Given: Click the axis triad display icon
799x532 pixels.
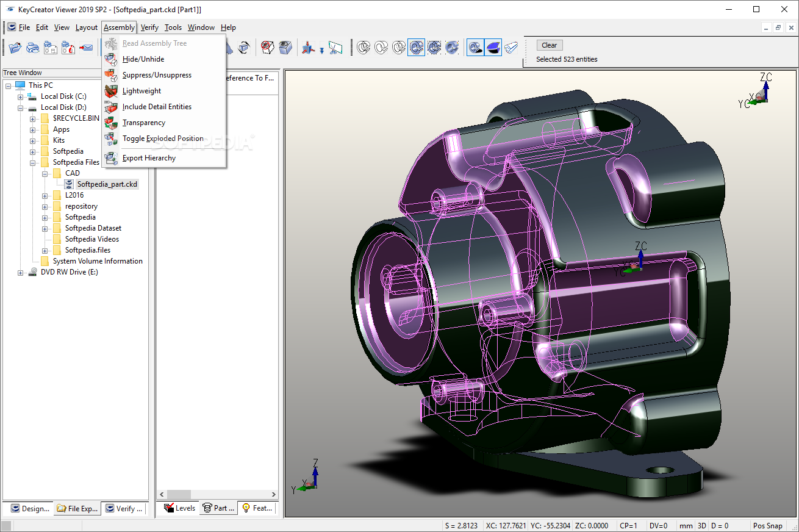Looking at the screenshot, I should pyautogui.click(x=308, y=48).
